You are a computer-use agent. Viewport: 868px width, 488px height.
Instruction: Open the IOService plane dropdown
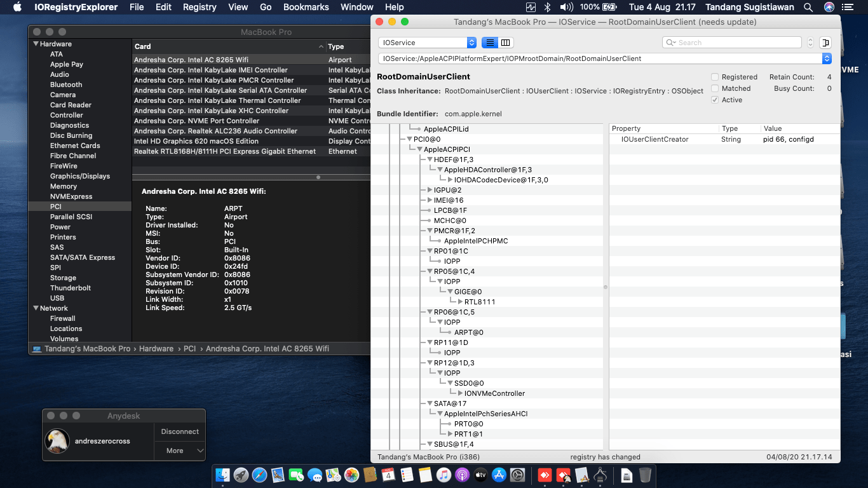tap(427, 43)
